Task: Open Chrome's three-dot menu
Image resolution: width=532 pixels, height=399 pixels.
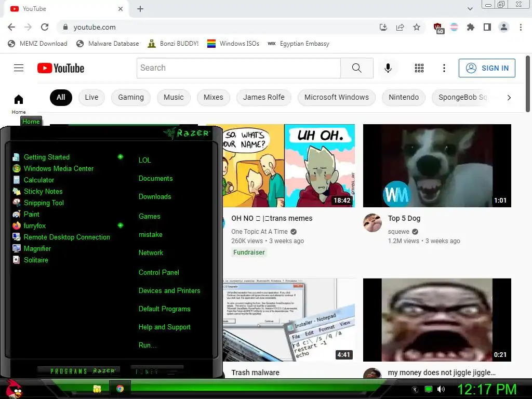Action: pyautogui.click(x=521, y=27)
